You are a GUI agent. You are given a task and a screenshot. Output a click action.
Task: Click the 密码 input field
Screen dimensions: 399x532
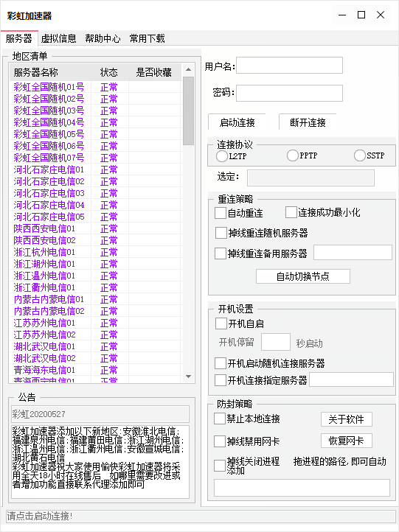pos(289,93)
